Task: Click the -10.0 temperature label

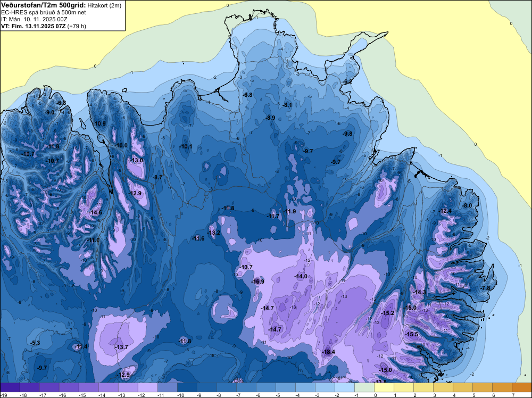Action: 121,145
